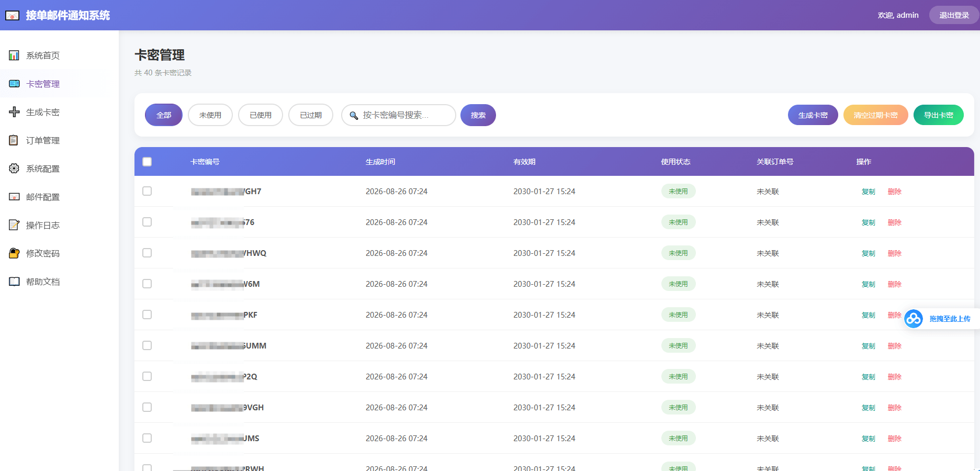Viewport: 980px width, 471px height.
Task: Filter by 已使用 status
Action: 261,115
